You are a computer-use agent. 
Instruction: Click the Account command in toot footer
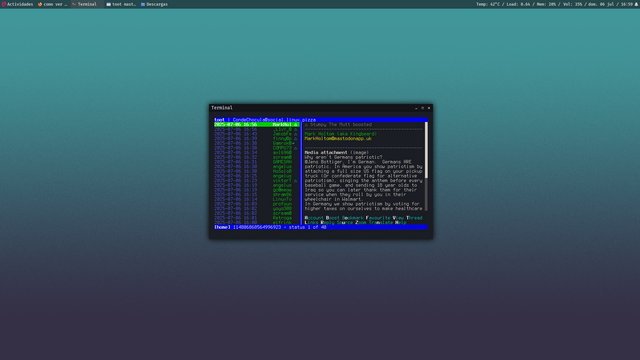point(314,218)
